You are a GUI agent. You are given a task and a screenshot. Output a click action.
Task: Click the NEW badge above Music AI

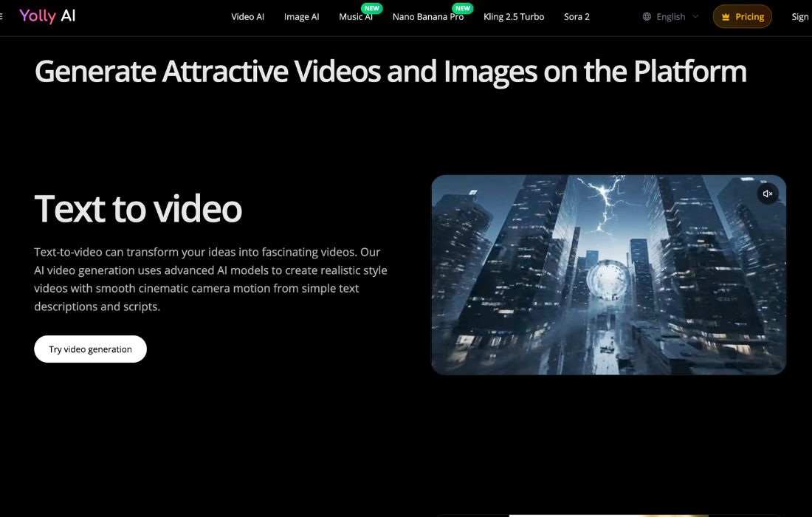pyautogui.click(x=372, y=9)
